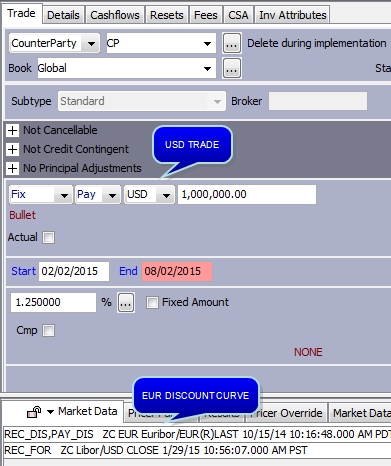Toggle the Actual checkbox
The image size is (391, 466).
pos(48,238)
